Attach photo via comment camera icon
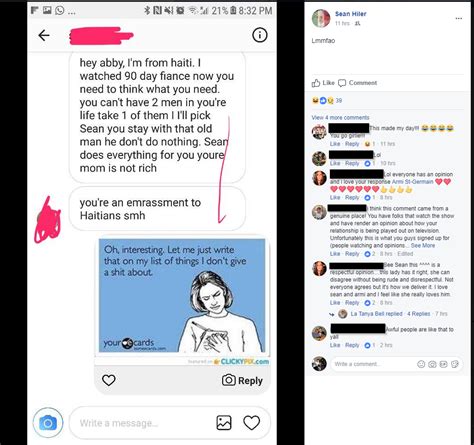The image size is (474, 445). 432,364
